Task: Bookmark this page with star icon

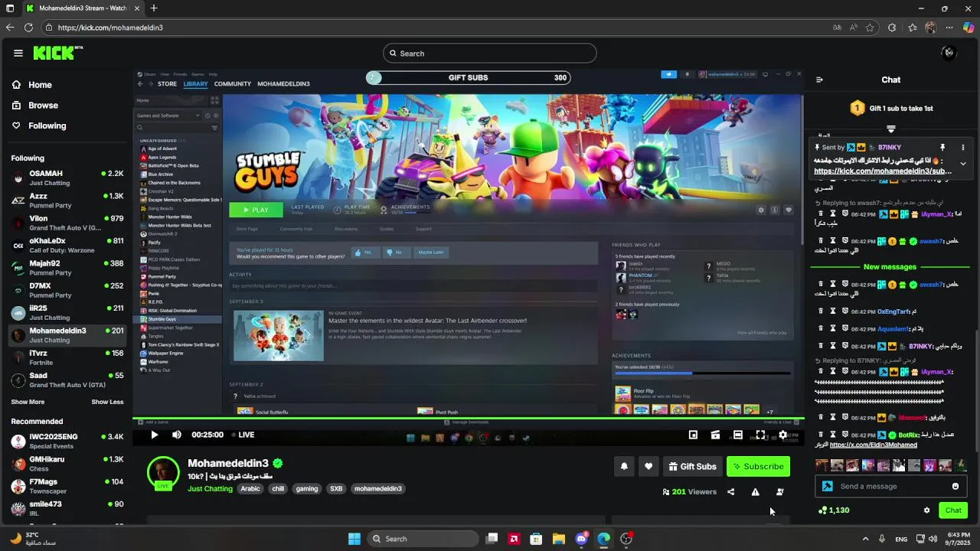Action: point(871,28)
